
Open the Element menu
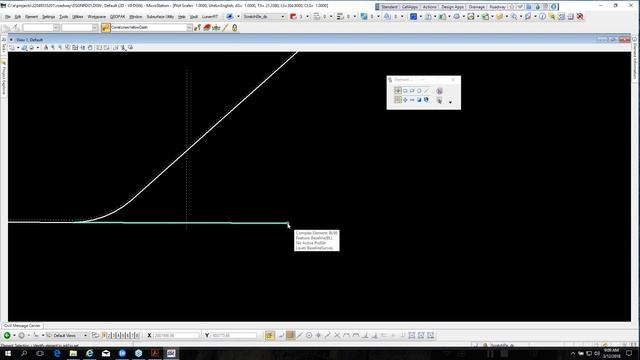pos(31,17)
